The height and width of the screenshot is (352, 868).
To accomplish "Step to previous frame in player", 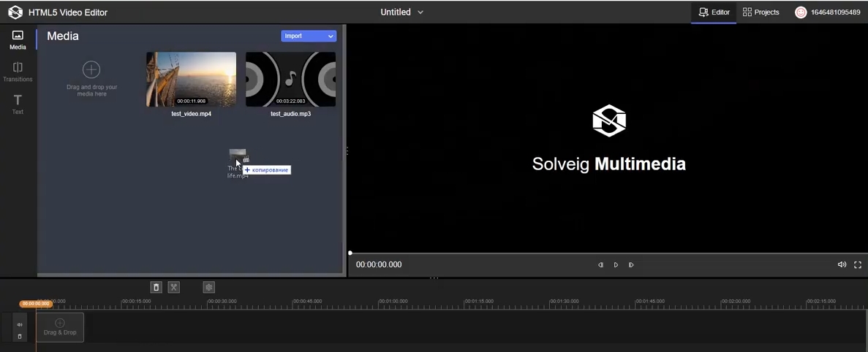I will click(x=600, y=264).
